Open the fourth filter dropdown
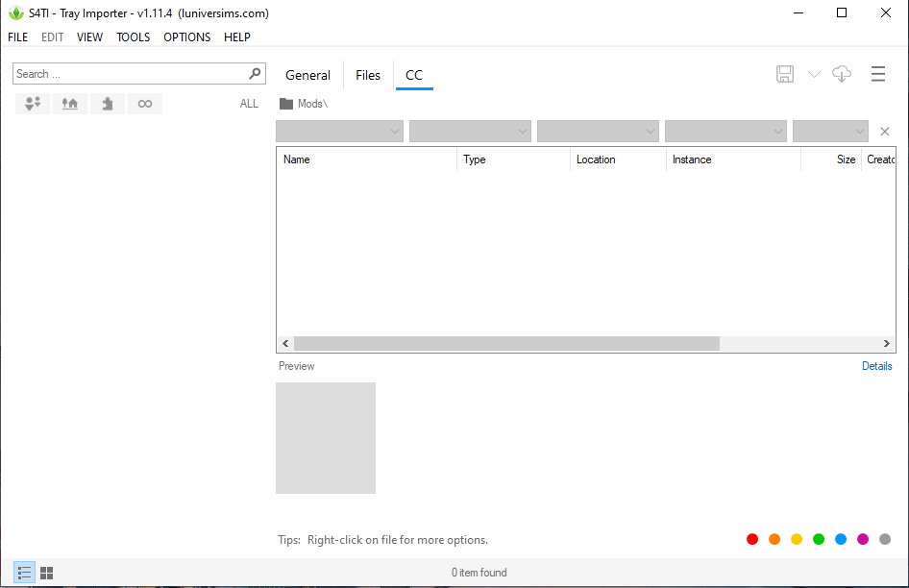Viewport: 909px width, 588px height. pos(725,131)
